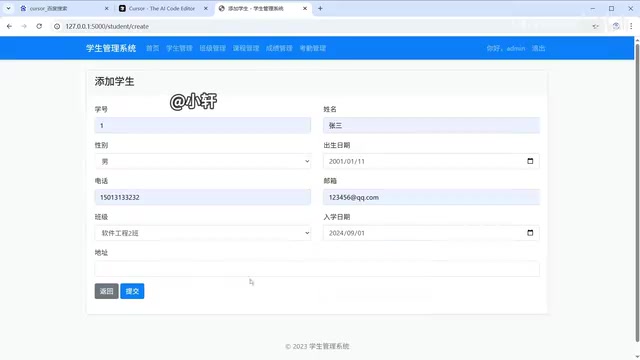Expand the 性别 dropdown
Viewport: 640px width, 360px height.
202,161
